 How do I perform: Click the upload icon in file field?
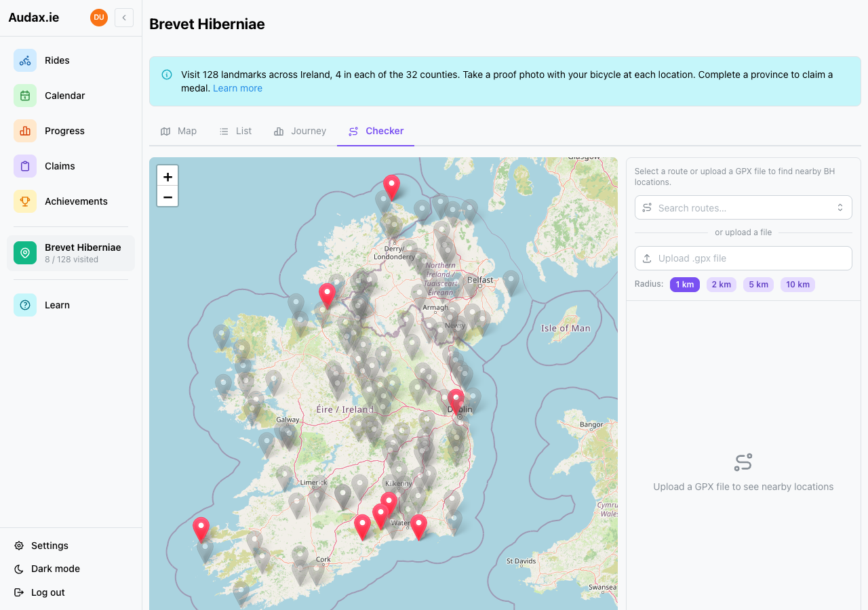(x=647, y=258)
